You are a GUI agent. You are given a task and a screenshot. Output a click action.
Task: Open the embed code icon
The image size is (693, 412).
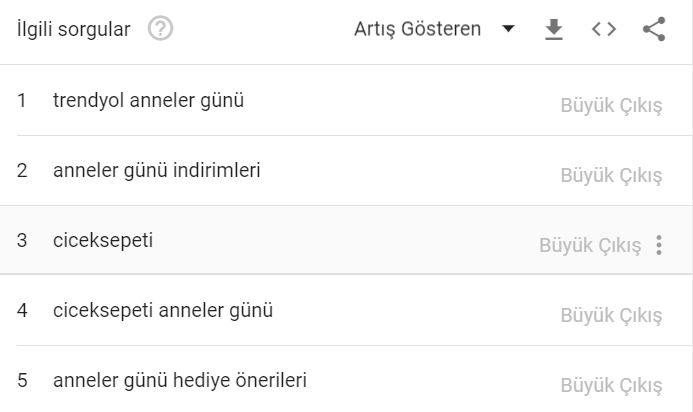click(604, 29)
